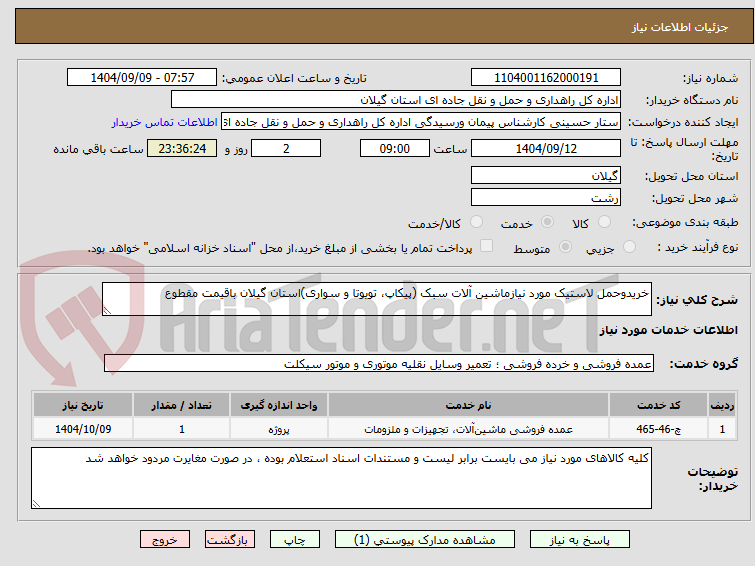Toggle the اسناد خزانه اسلامی payment checkbox
The width and height of the screenshot is (755, 566).
click(487, 246)
